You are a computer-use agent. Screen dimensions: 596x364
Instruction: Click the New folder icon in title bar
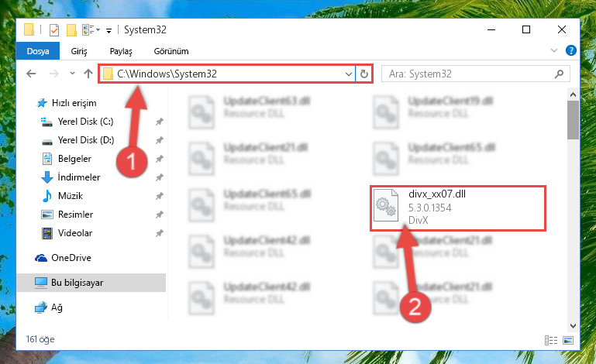click(71, 29)
